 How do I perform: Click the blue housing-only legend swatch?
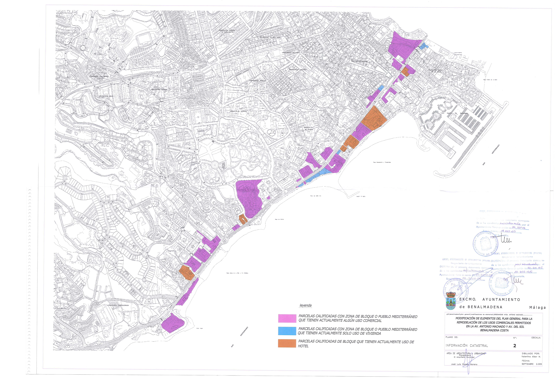287,331
